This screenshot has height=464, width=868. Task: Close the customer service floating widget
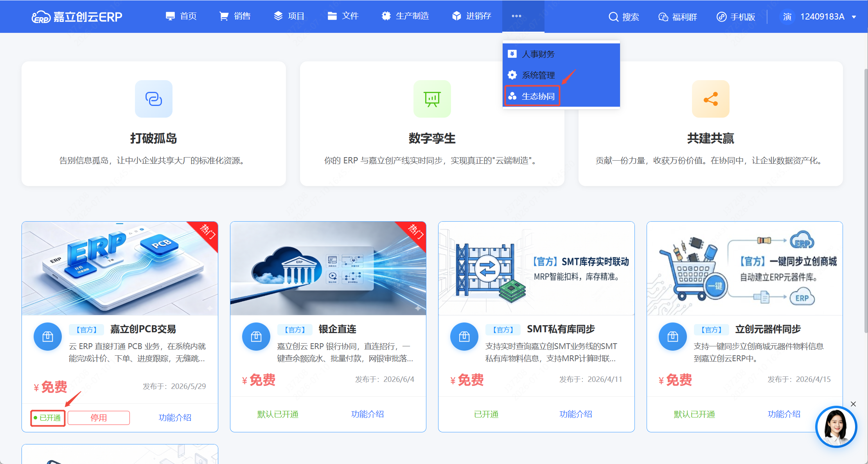click(x=854, y=404)
